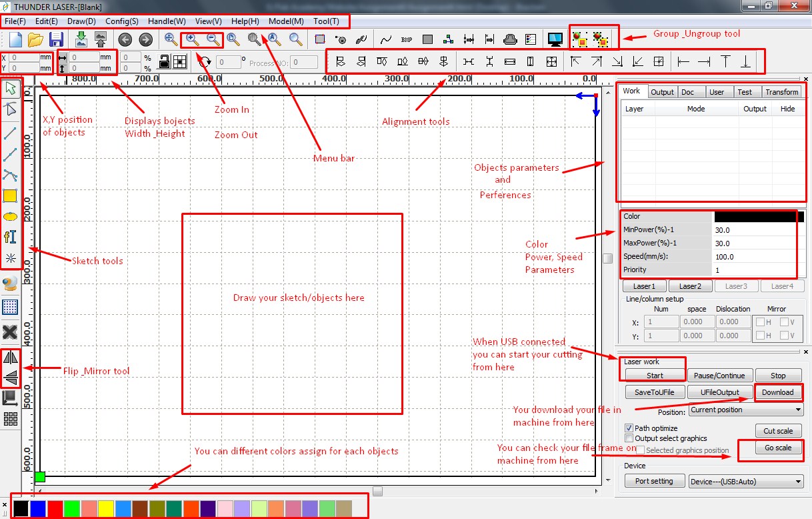Click the Cut scale button
The height and width of the screenshot is (519, 812).
[778, 431]
